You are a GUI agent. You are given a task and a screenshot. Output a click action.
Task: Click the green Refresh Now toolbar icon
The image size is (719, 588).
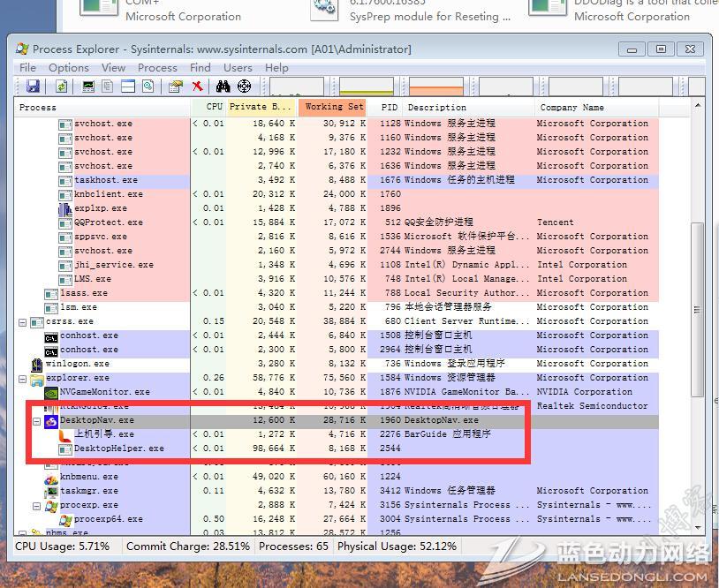(61, 87)
